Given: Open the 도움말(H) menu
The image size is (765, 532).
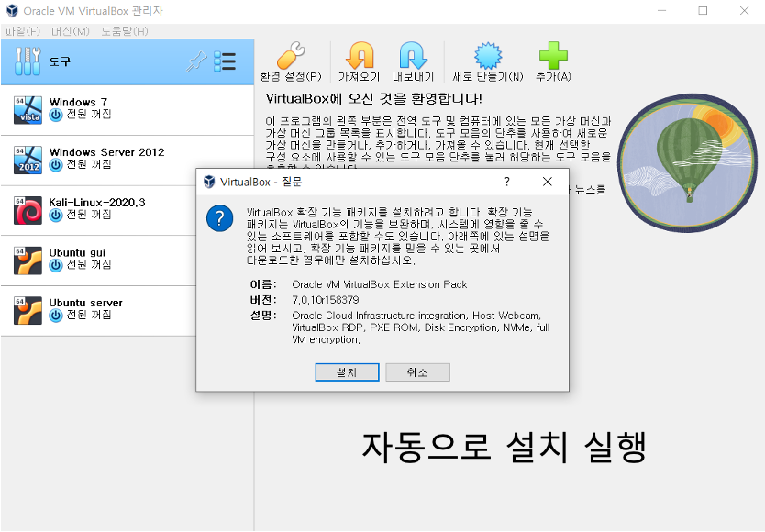Looking at the screenshot, I should tap(125, 31).
